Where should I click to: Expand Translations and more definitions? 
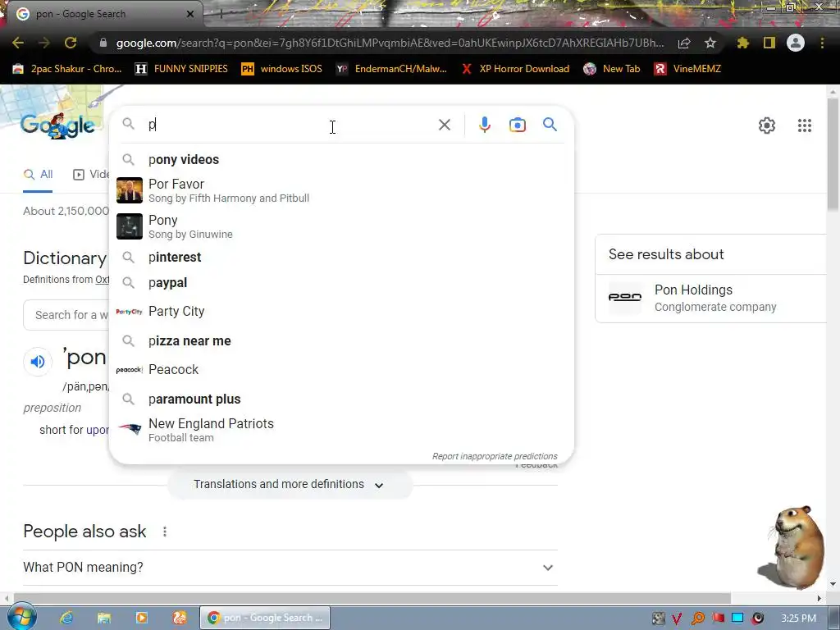290,484
